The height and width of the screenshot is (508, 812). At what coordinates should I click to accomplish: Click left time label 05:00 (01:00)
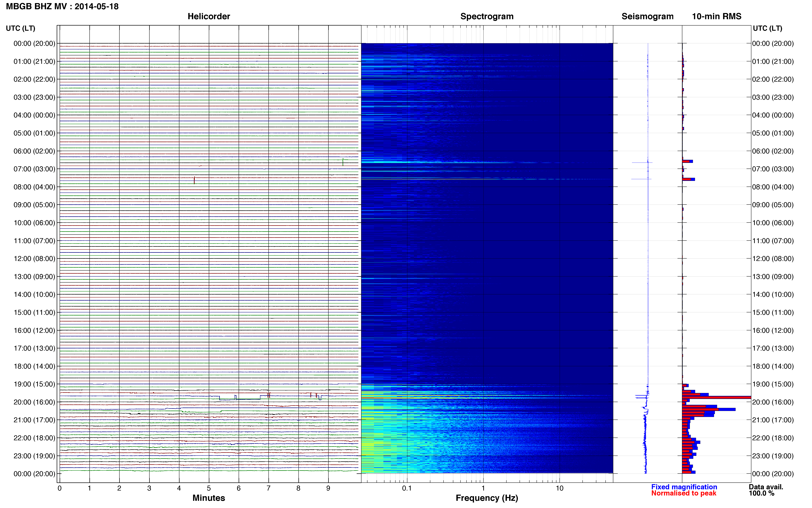[x=34, y=133]
